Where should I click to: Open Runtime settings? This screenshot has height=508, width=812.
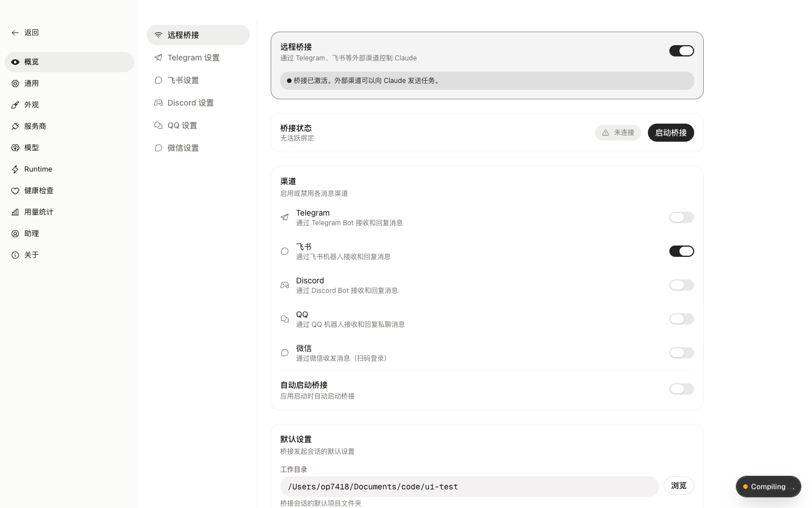(x=69, y=169)
